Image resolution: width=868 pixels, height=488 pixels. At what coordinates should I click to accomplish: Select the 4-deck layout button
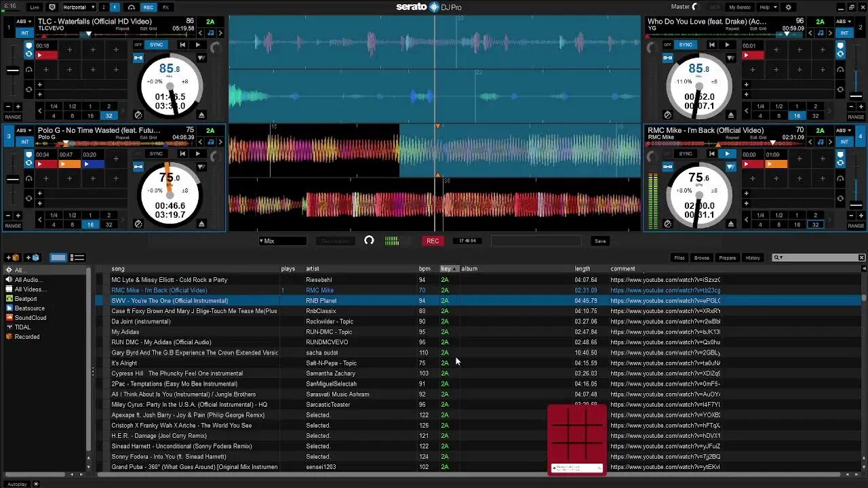115,7
